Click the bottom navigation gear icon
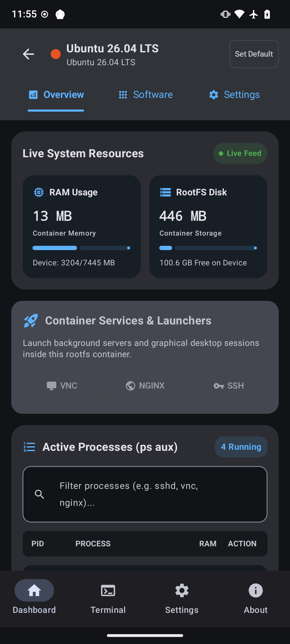This screenshot has height=644, width=290. click(182, 591)
